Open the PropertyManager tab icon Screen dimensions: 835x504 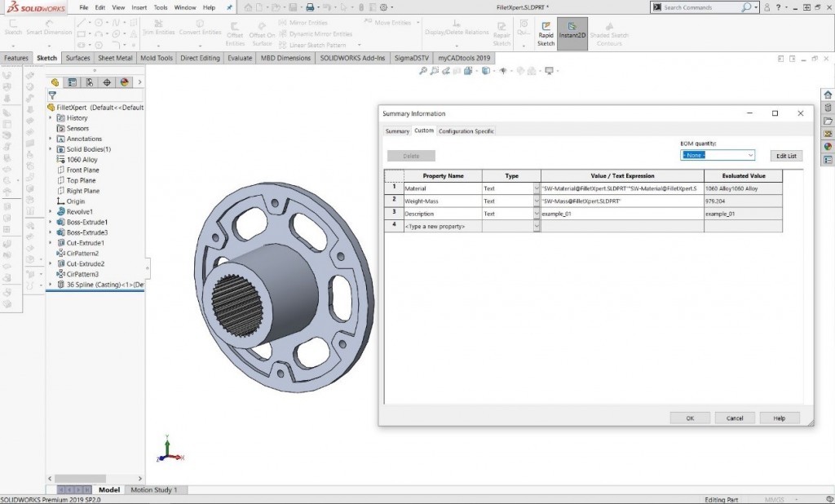pos(73,82)
